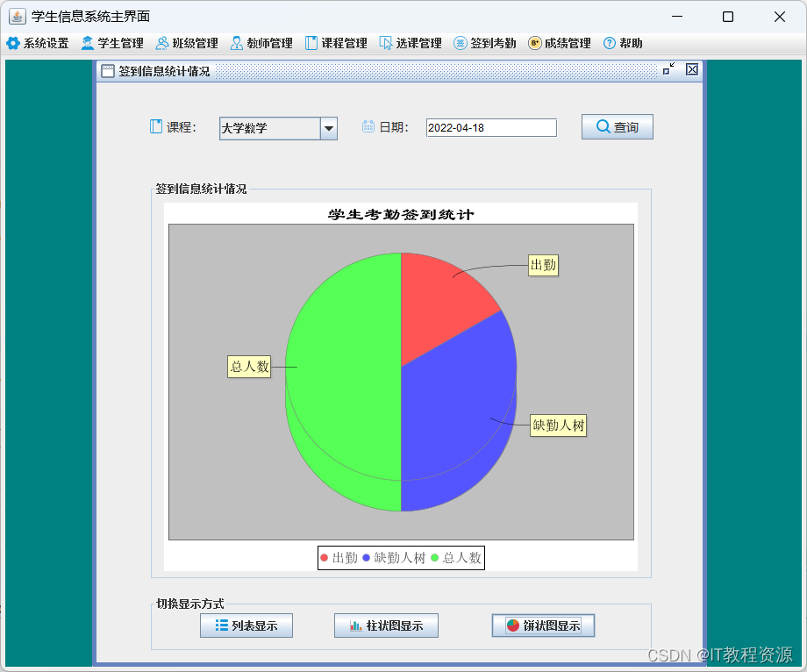The width and height of the screenshot is (807, 672).
Task: Click the sign-in icon beside 签到考勤
Action: tap(461, 43)
